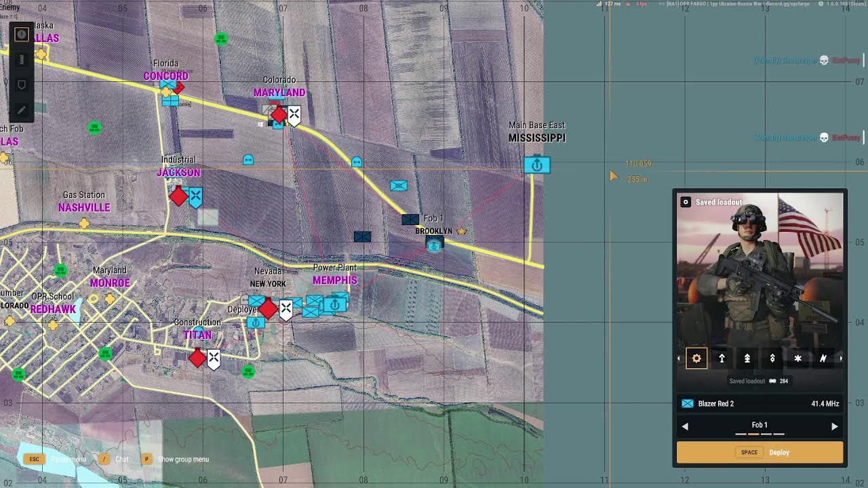Show more loadouts with the right arrow

click(841, 359)
